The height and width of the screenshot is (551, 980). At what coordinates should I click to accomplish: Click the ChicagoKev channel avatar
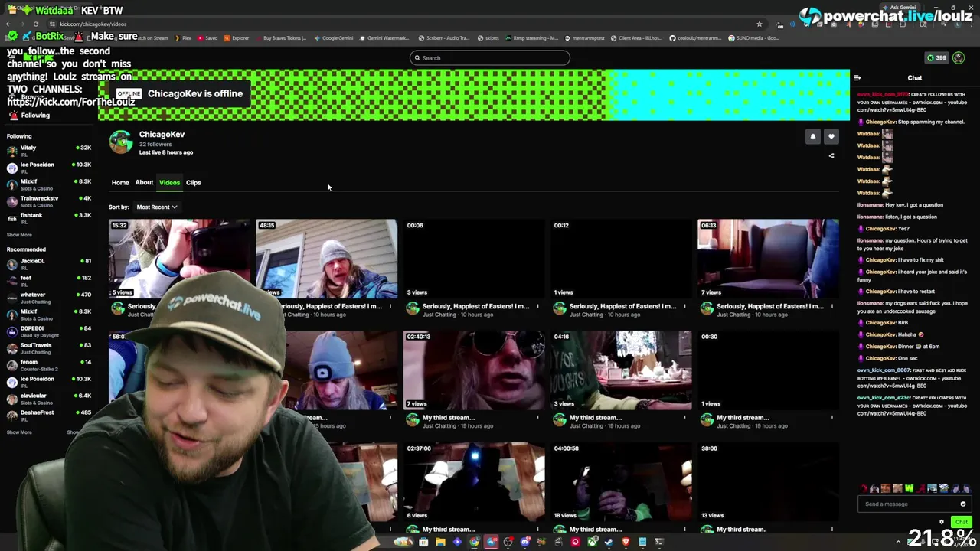[x=120, y=142]
